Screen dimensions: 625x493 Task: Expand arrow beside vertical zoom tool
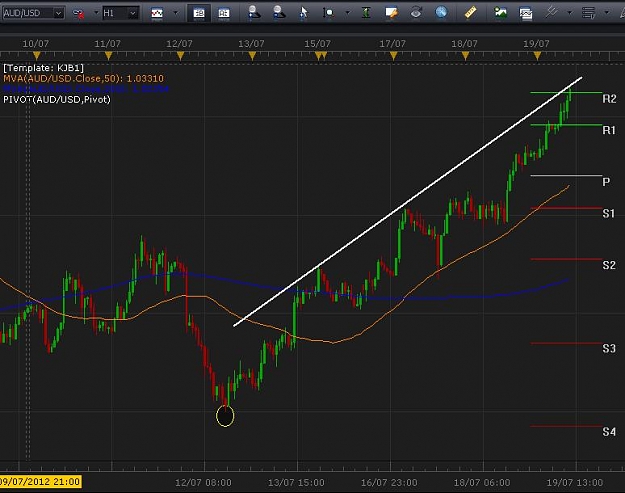(348, 13)
